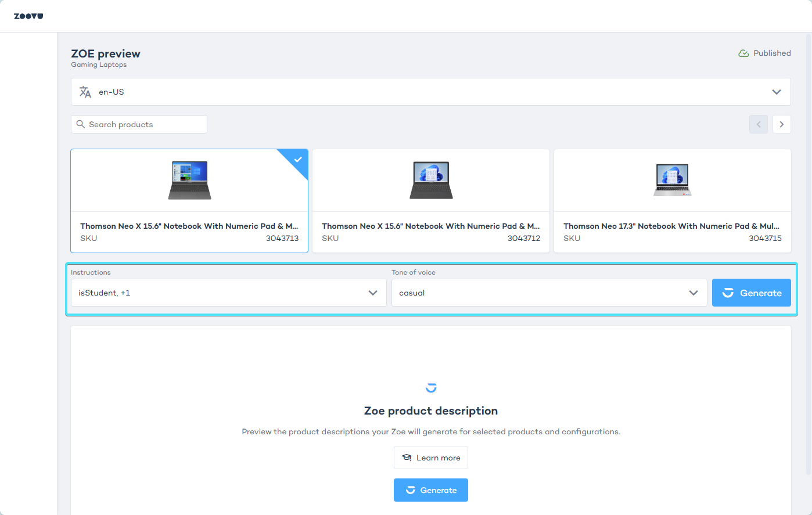Click the Zoe smile icon above description

point(431,388)
